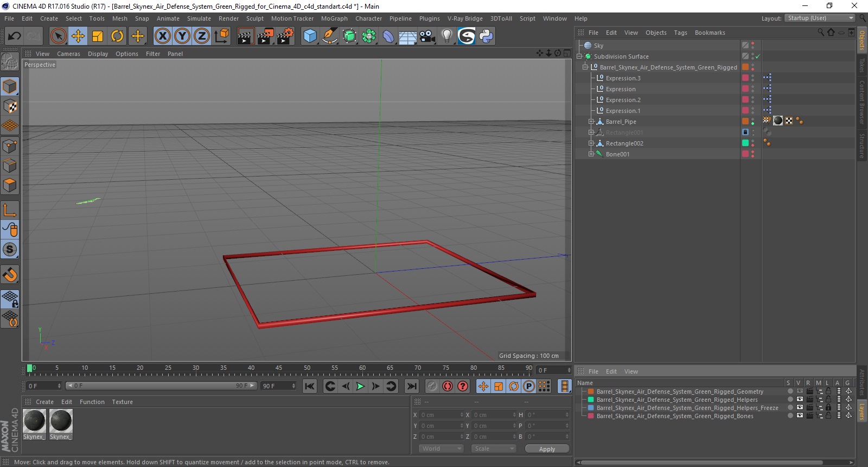This screenshot has height=467, width=868.
Task: Expand the Bone001 object
Action: pos(591,154)
